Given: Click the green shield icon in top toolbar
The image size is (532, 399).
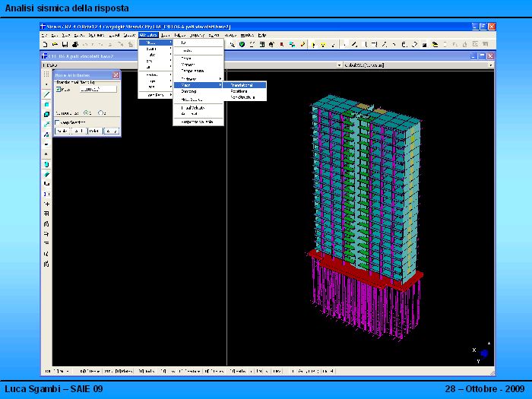Looking at the screenshot, I should tap(242, 44).
